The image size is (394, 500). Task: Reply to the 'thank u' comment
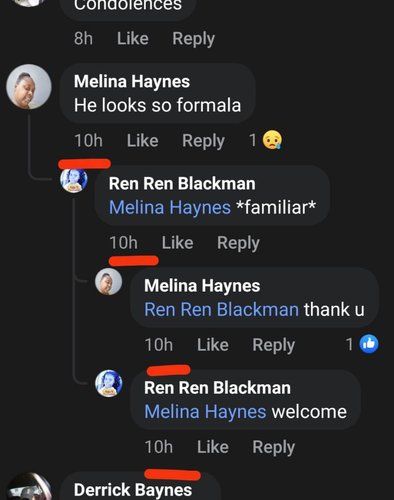click(274, 345)
